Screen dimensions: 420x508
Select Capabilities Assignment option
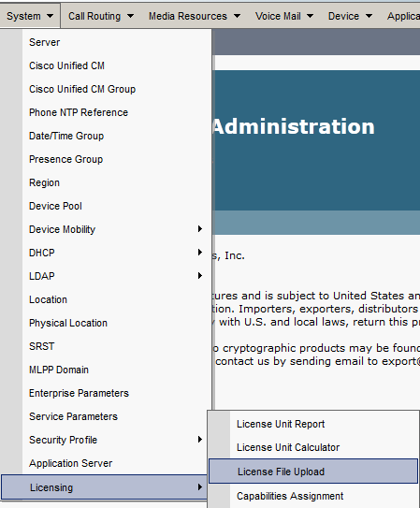tap(290, 496)
